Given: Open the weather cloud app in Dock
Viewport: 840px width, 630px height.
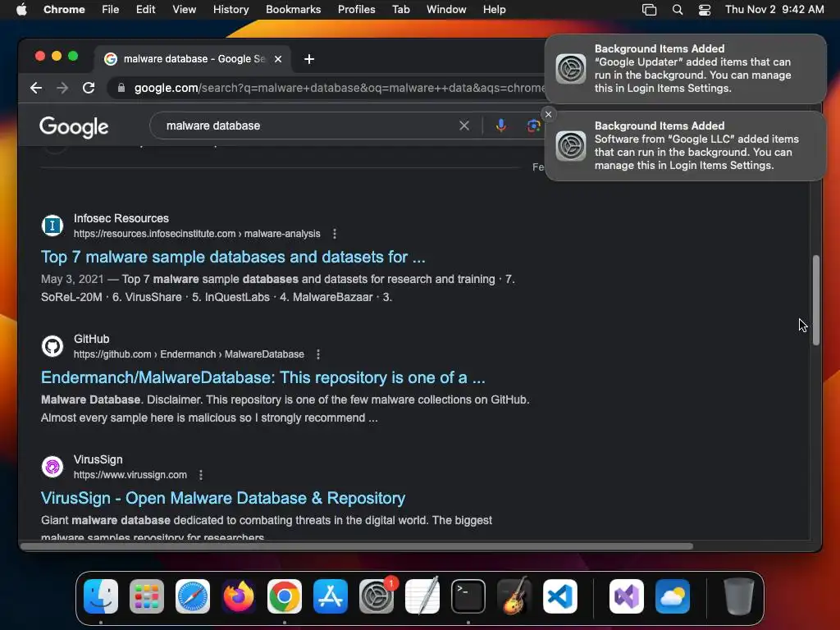Looking at the screenshot, I should pyautogui.click(x=673, y=596).
